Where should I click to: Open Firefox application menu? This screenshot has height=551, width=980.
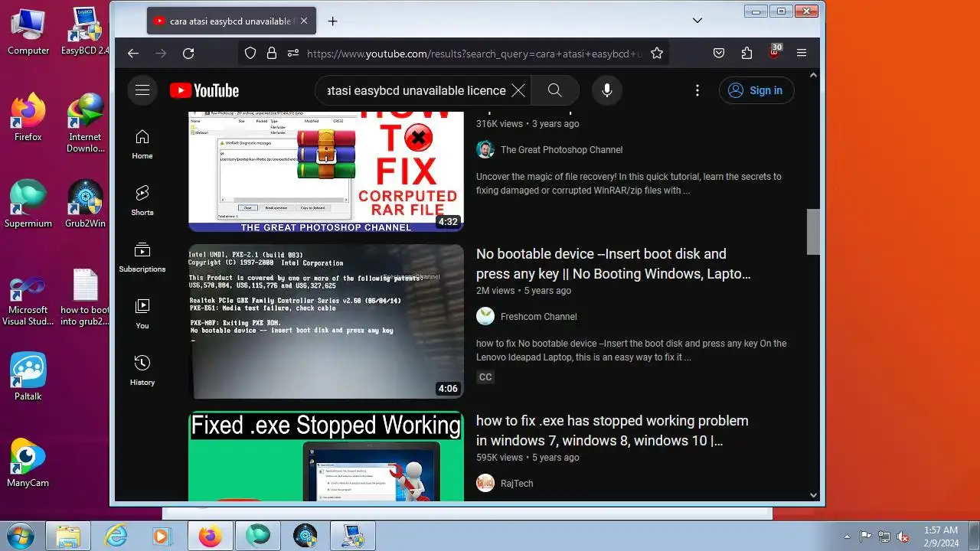802,53
